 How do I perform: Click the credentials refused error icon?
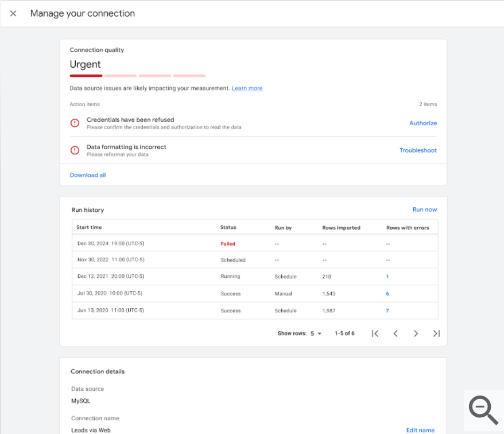click(x=75, y=123)
